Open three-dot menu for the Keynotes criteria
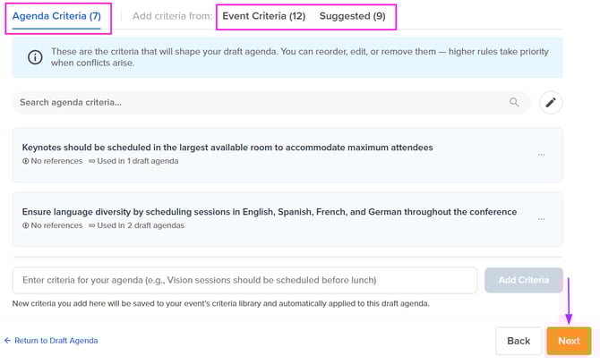600x364 pixels. click(x=542, y=155)
